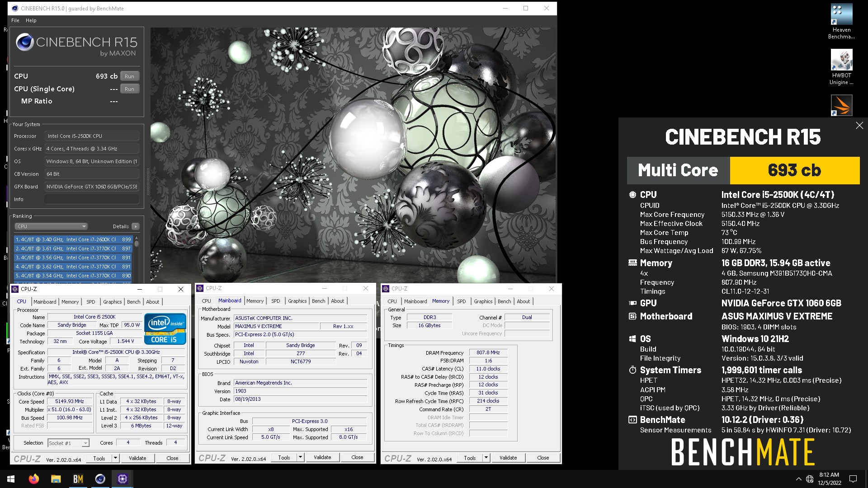Open the notification center icon
Screen dimensions: 868x488
(853, 479)
